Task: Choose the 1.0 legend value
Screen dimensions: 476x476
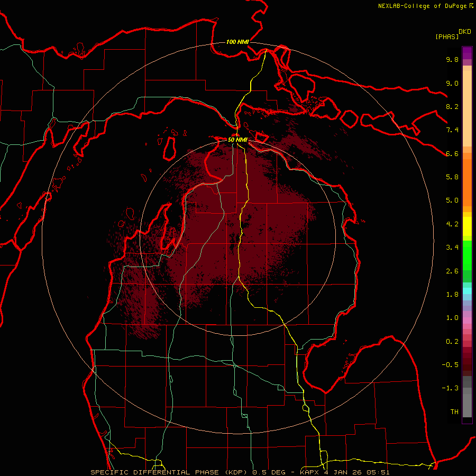Action: pyautogui.click(x=452, y=318)
